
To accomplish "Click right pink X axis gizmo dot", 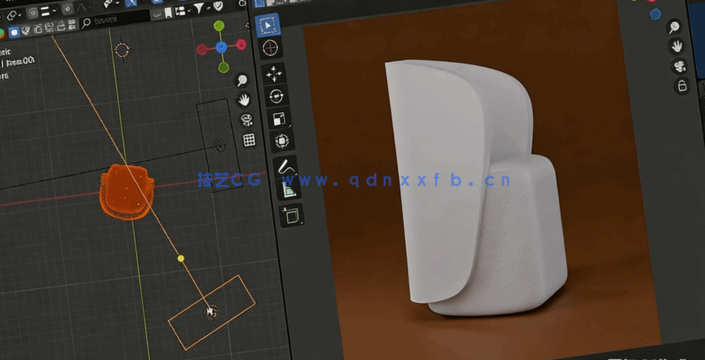I will [241, 44].
